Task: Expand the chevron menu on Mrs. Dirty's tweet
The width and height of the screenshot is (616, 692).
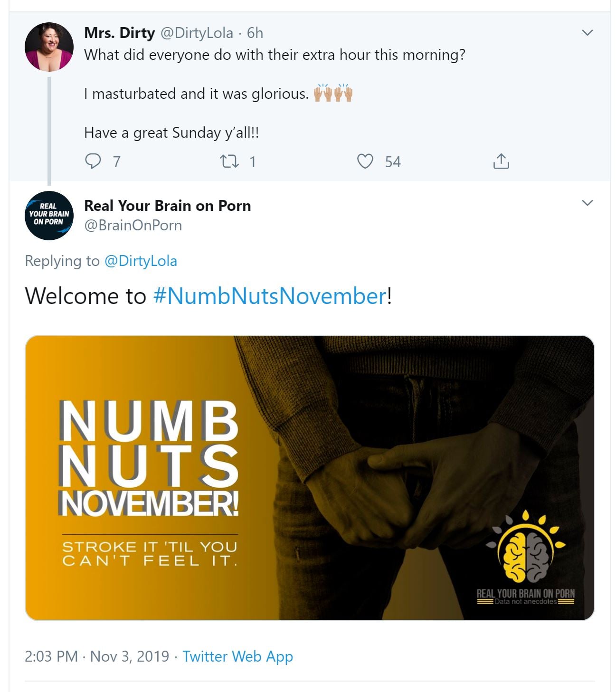Action: coord(588,33)
